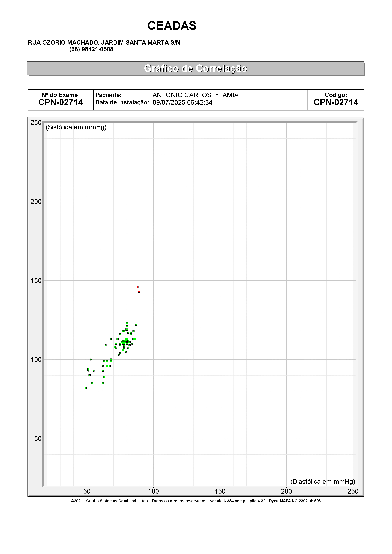Click the lower red data point
392x554 pixels.
(x=139, y=292)
